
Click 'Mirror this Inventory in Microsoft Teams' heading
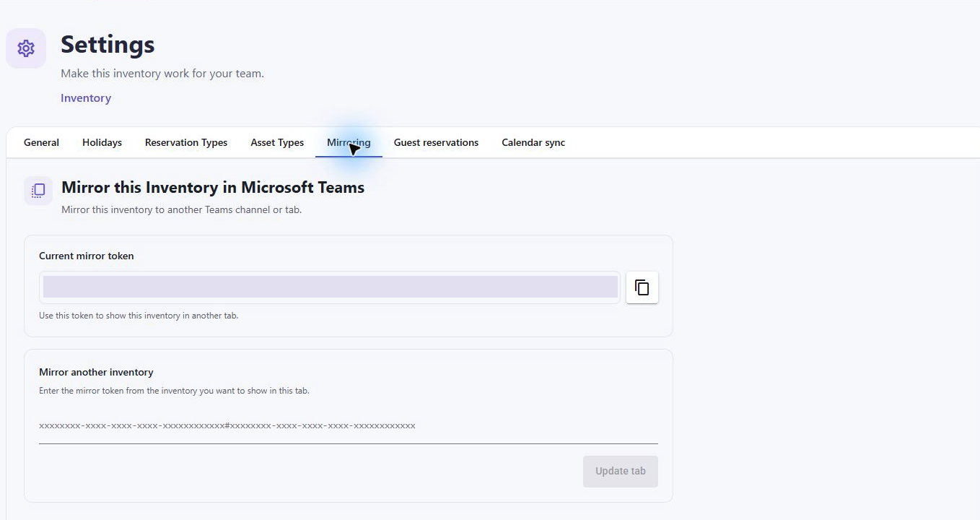coord(213,188)
